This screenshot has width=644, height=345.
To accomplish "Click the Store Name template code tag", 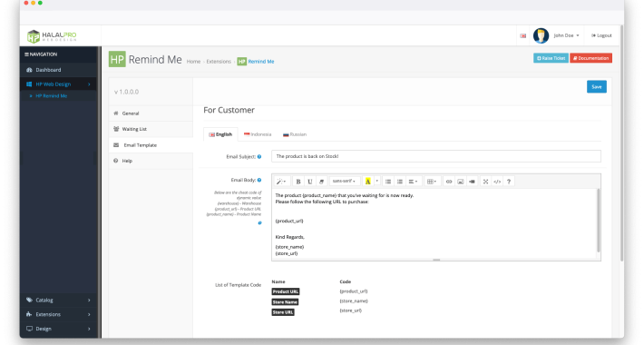I will (x=285, y=301).
